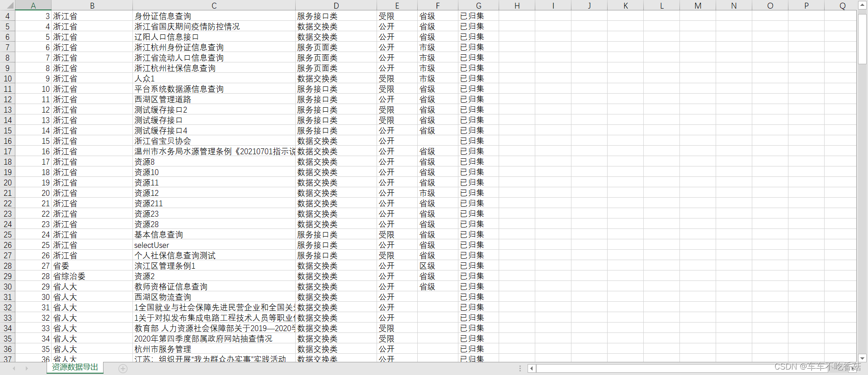Click the horizontal scrollbar left arrow

coord(532,369)
